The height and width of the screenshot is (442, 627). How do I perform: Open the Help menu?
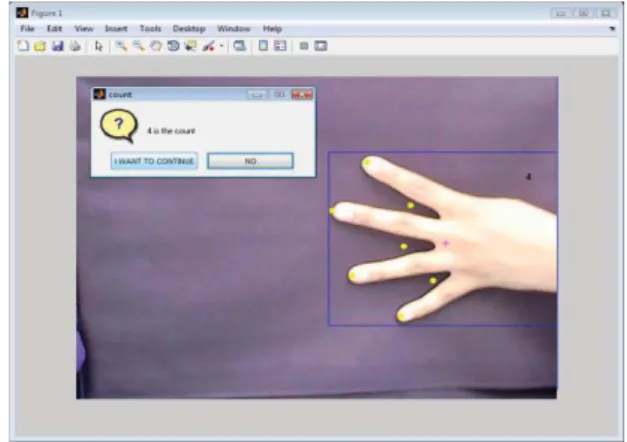[x=272, y=29]
